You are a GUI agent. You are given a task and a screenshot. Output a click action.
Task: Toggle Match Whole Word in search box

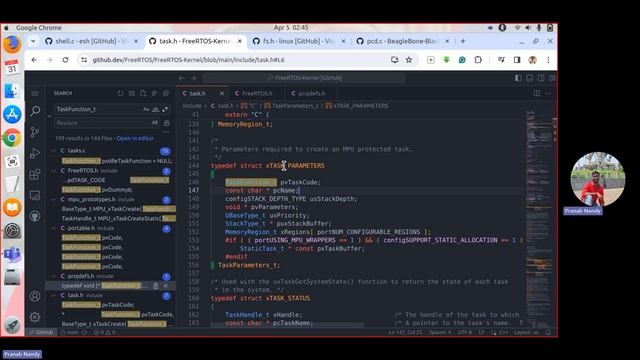[156, 109]
